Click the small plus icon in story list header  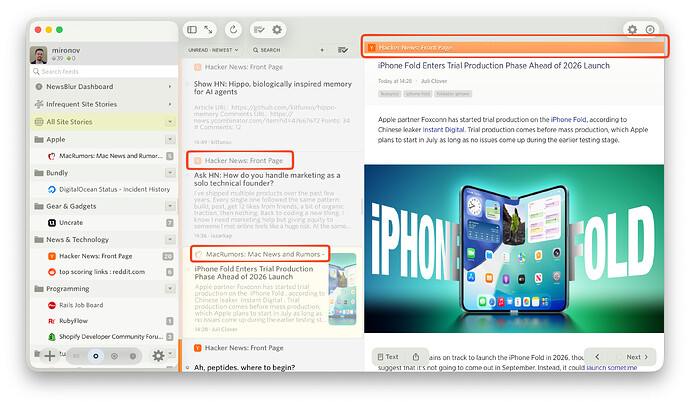click(x=322, y=50)
